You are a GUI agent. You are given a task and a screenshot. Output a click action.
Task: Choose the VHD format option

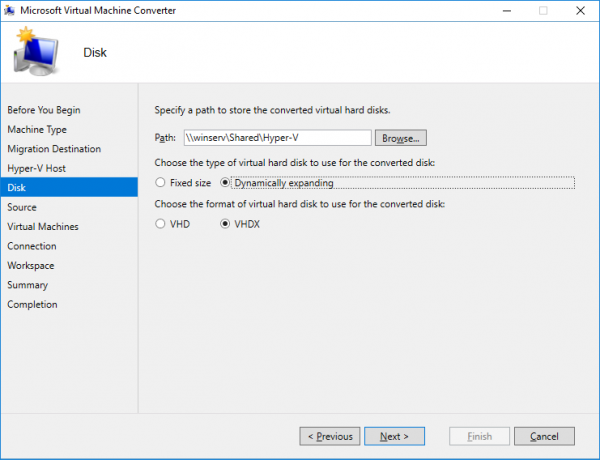coord(160,224)
